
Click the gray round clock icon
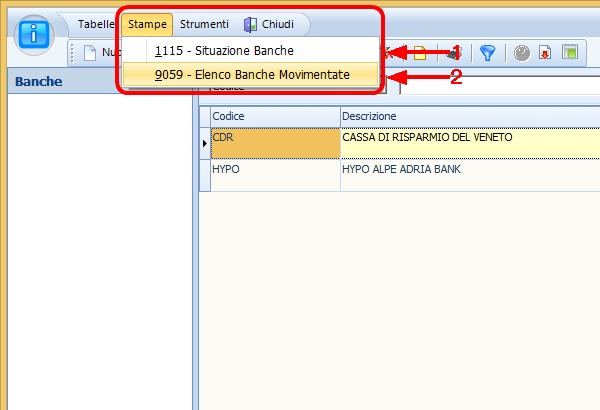(521, 53)
